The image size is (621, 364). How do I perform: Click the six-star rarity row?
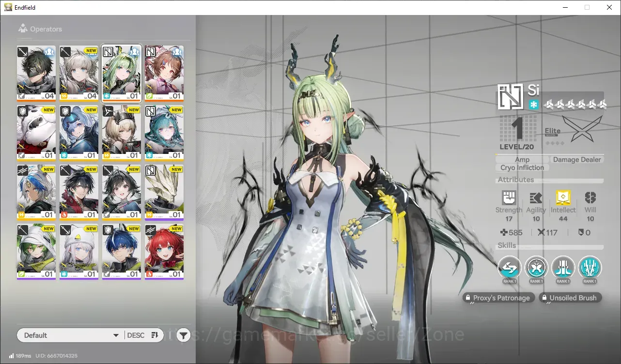tap(574, 104)
